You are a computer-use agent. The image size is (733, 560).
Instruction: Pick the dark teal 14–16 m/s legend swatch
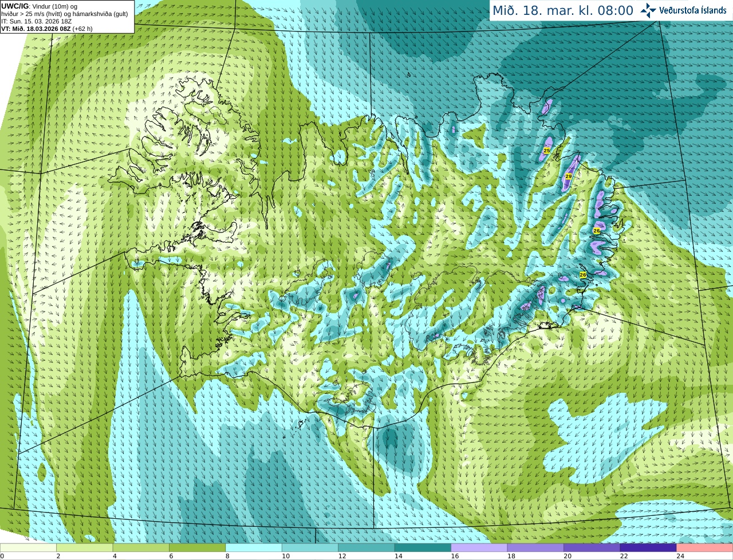[x=423, y=548]
